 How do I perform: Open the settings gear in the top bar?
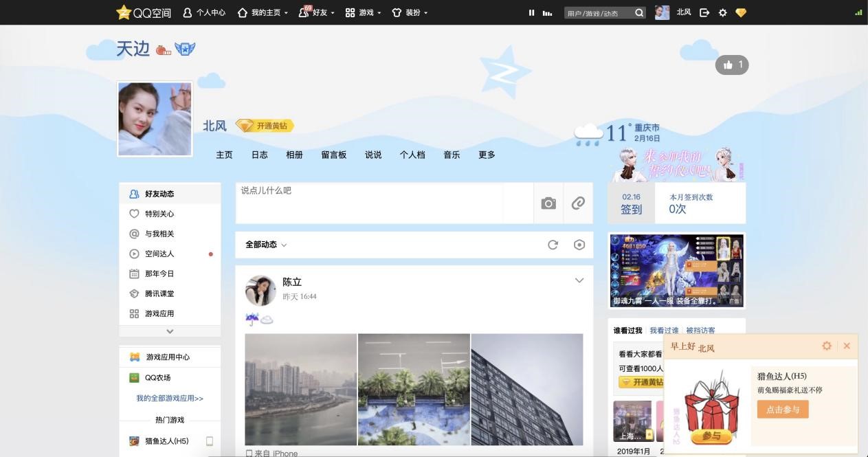(x=722, y=12)
